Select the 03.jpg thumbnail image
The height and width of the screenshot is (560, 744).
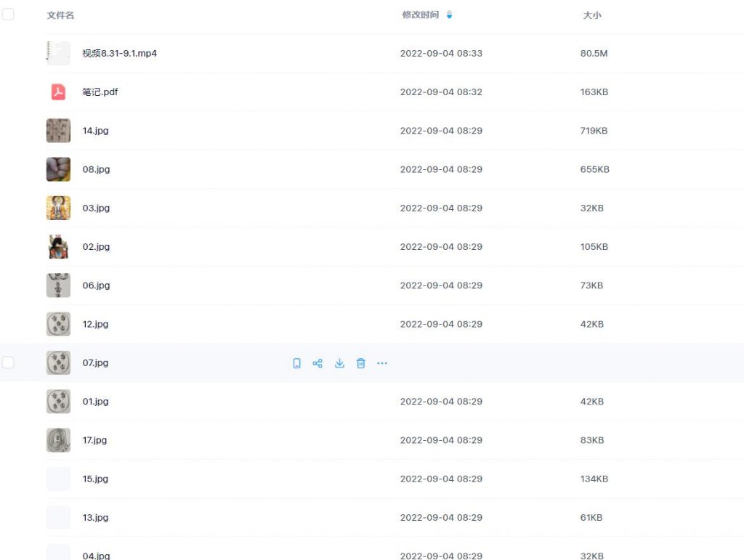[58, 208]
